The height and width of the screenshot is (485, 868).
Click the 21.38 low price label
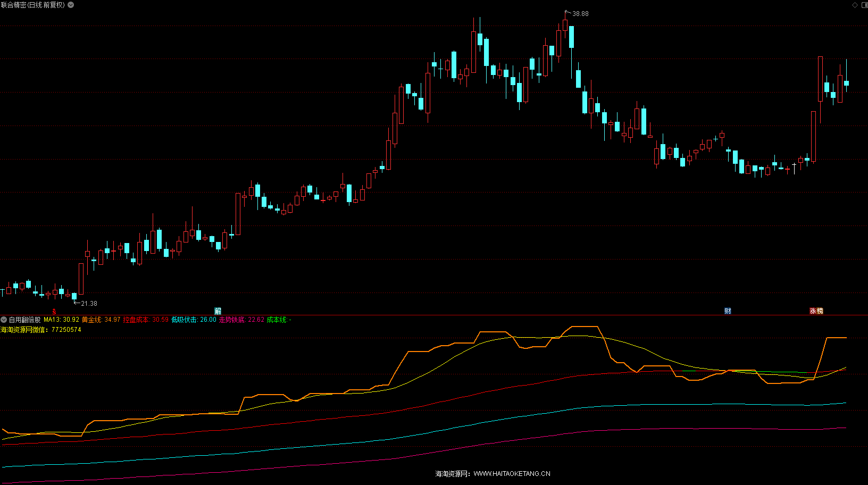coord(89,304)
